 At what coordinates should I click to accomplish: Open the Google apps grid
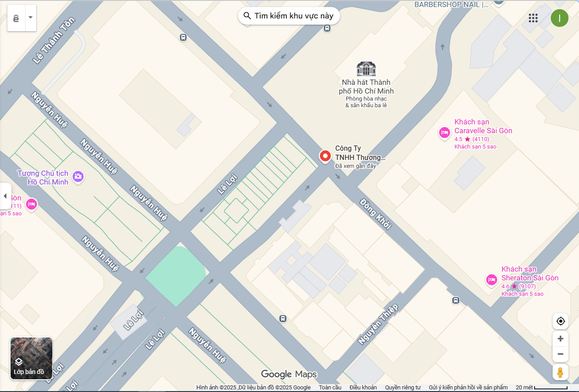coord(533,18)
